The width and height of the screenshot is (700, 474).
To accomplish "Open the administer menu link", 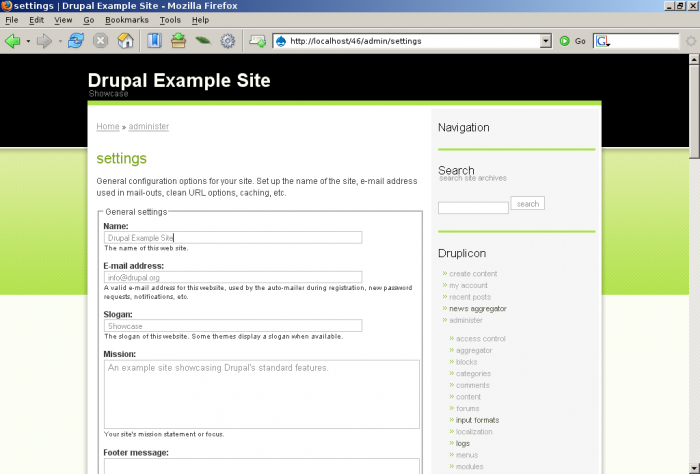I will (x=466, y=320).
